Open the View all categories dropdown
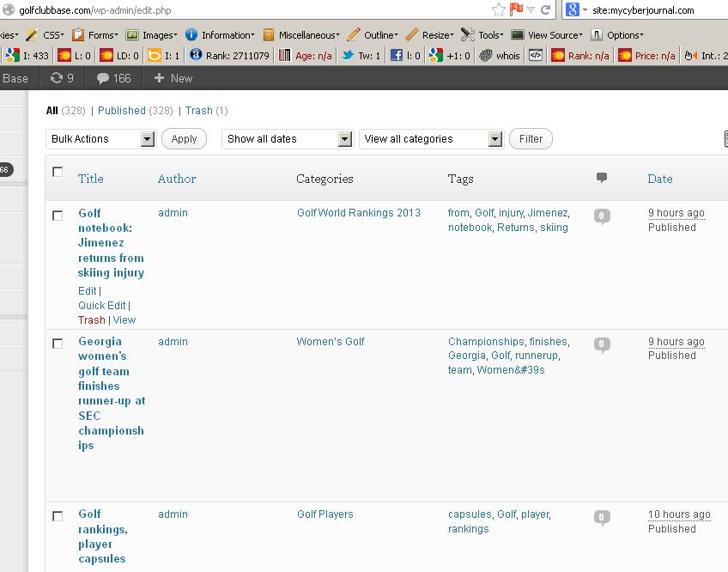 [x=433, y=139]
